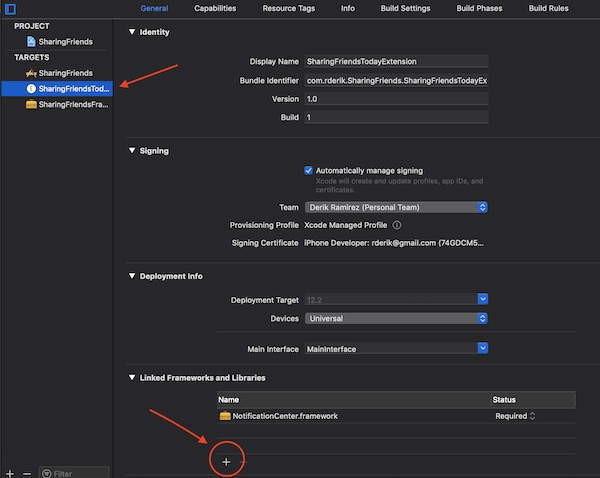Switch to the Build Phases tab
The width and height of the screenshot is (600, 478).
[x=479, y=8]
